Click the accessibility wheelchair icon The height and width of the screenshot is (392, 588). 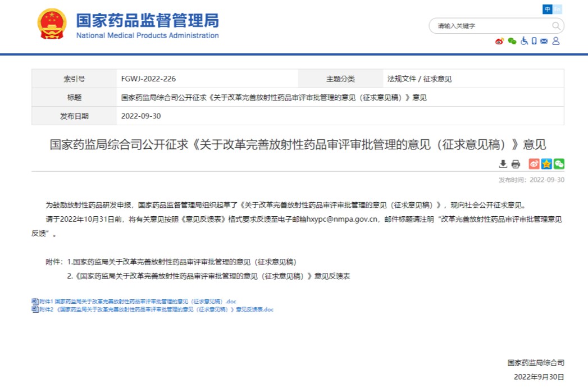[x=523, y=42]
